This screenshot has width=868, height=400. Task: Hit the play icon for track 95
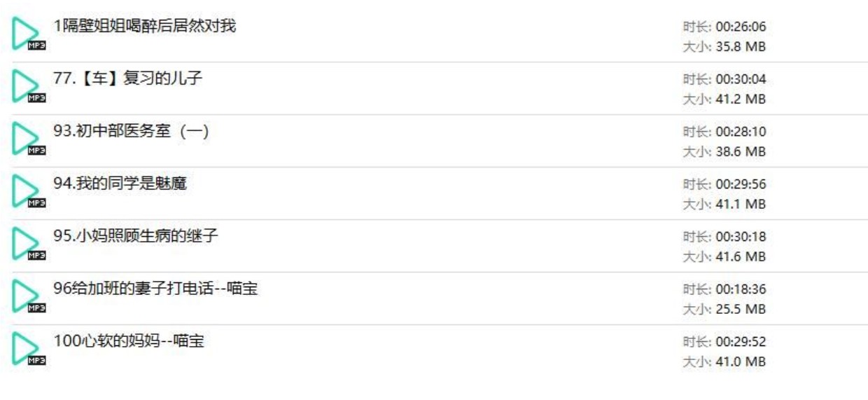(x=28, y=244)
